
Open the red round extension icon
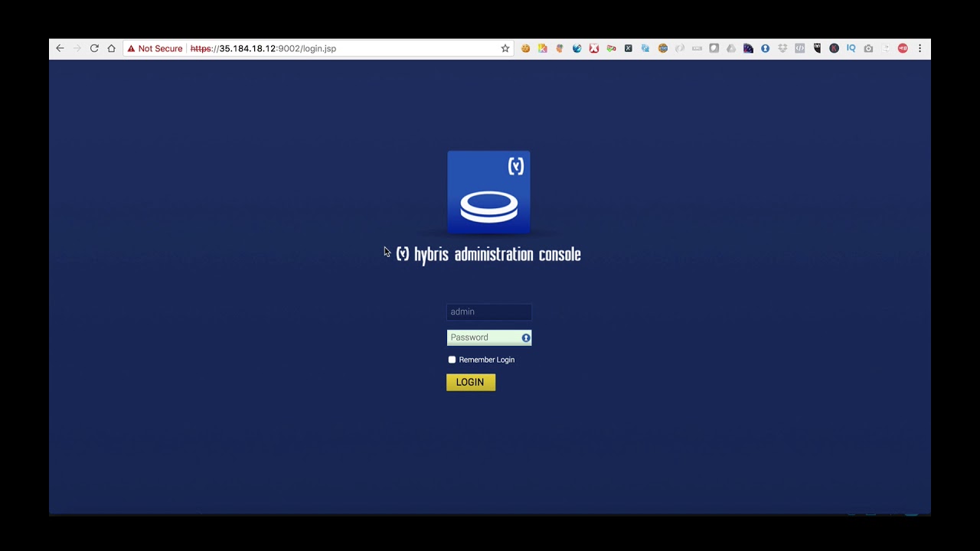pyautogui.click(x=903, y=48)
